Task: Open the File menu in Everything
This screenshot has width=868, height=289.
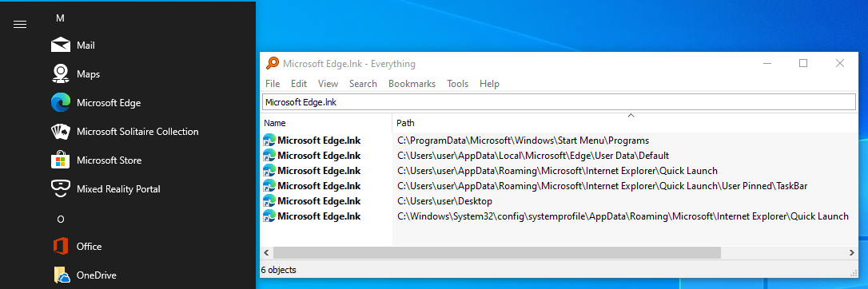Action: tap(273, 84)
